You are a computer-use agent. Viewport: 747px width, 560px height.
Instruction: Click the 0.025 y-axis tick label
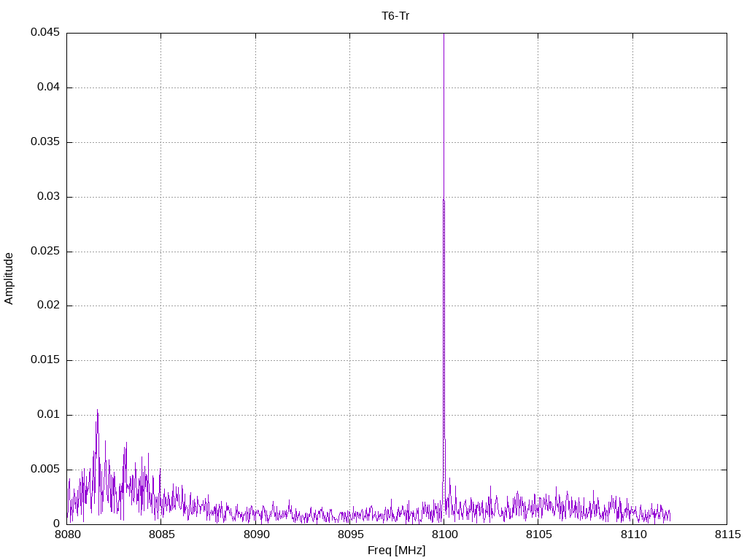point(44,252)
